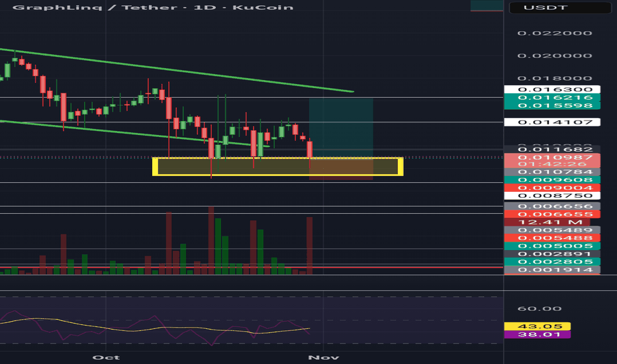Click the yellow RSI average value 43.05

(x=537, y=326)
